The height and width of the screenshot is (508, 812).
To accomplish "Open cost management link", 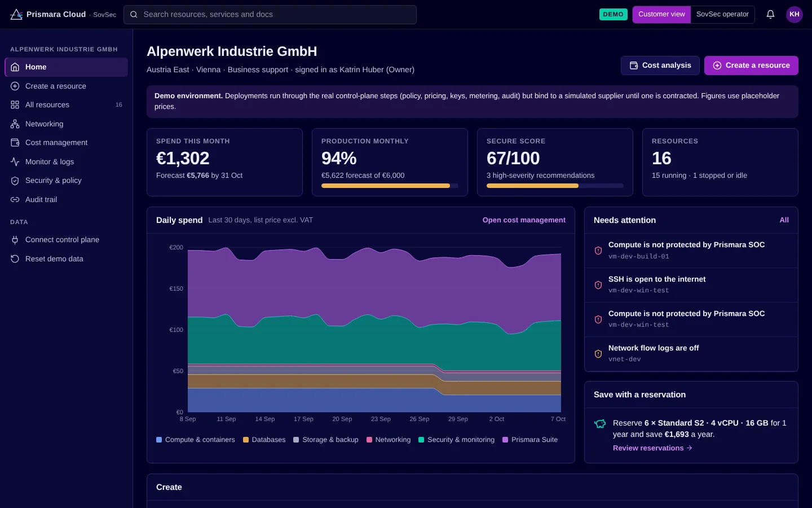I will [524, 220].
